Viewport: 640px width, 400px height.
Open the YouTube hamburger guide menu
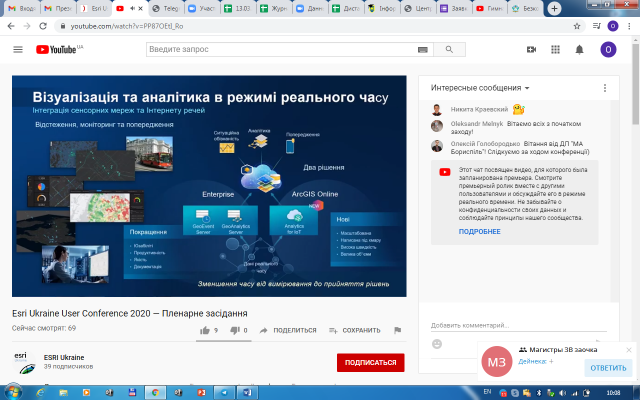click(17, 49)
